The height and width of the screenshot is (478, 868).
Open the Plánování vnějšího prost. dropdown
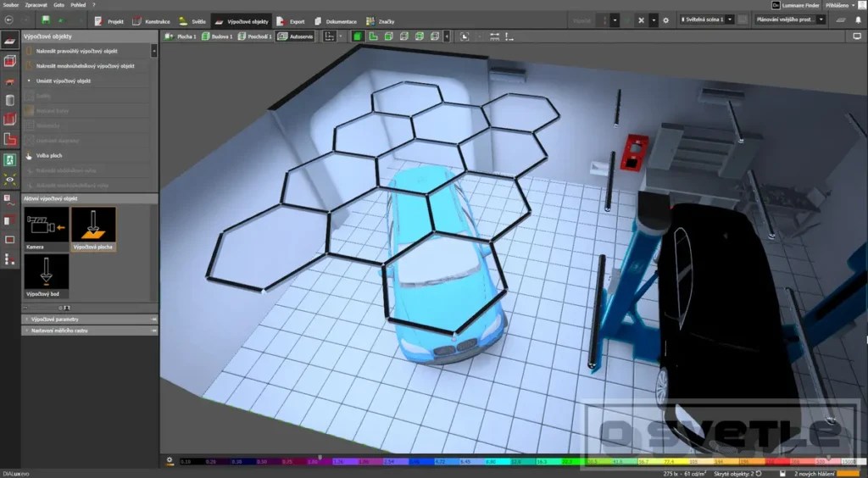[790, 19]
